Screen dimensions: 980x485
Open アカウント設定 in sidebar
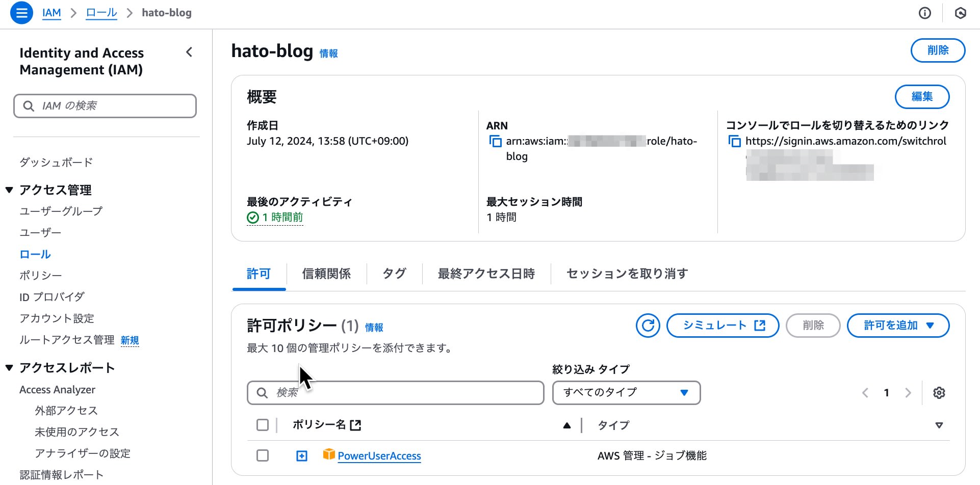click(57, 318)
